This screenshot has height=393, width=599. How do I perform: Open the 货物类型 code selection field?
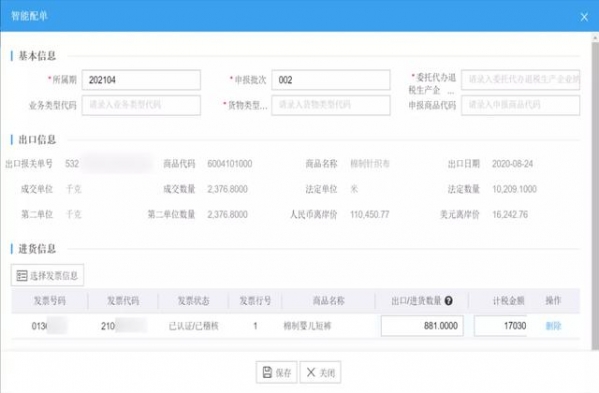pos(331,105)
